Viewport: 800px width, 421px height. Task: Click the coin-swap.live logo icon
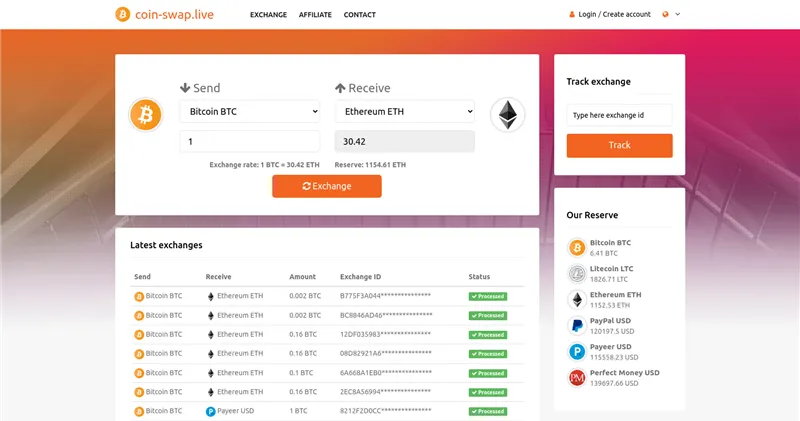pos(122,14)
